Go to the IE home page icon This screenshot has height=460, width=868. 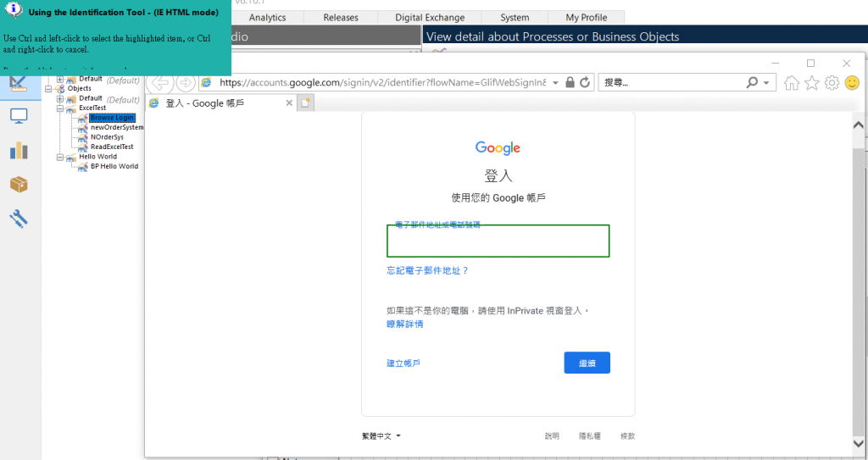click(x=792, y=83)
